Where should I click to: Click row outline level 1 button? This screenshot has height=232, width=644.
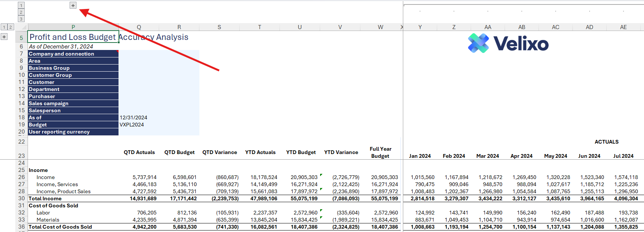4,27
